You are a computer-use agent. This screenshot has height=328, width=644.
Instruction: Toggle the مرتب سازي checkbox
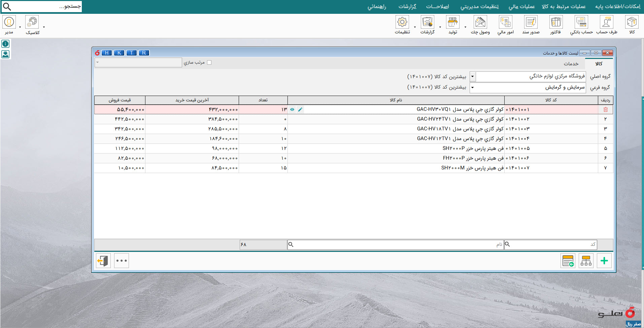tap(209, 62)
